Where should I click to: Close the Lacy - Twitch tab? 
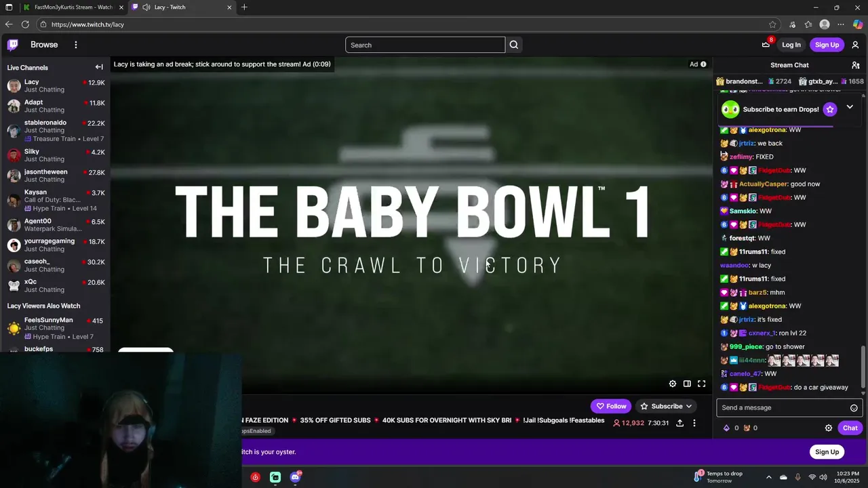pyautogui.click(x=229, y=7)
